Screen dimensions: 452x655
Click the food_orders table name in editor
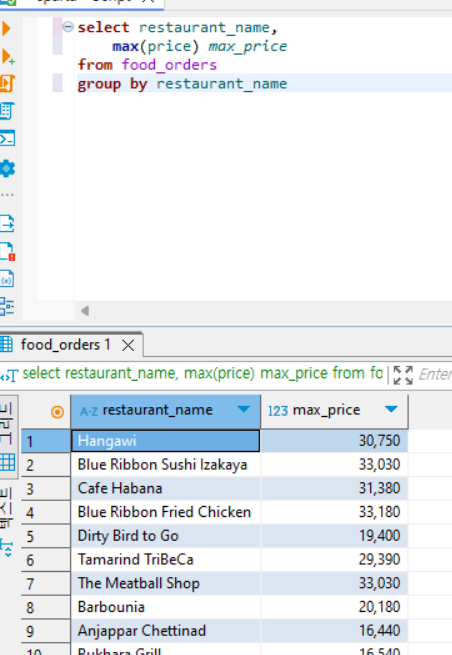coord(169,65)
